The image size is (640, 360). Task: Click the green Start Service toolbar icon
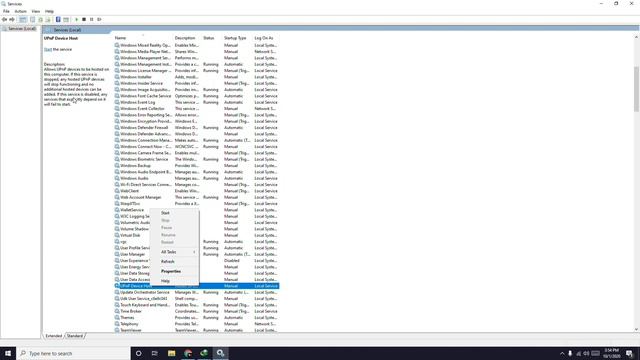click(76, 20)
